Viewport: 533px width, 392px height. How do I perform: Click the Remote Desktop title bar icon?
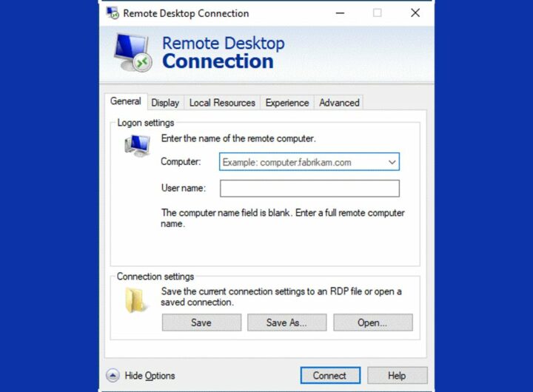point(113,13)
